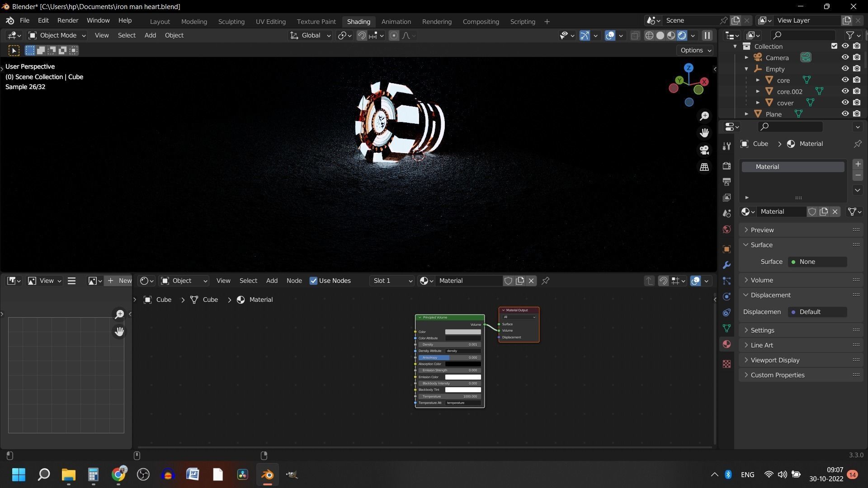
Task: Hide core object in viewport
Action: pos(844,80)
